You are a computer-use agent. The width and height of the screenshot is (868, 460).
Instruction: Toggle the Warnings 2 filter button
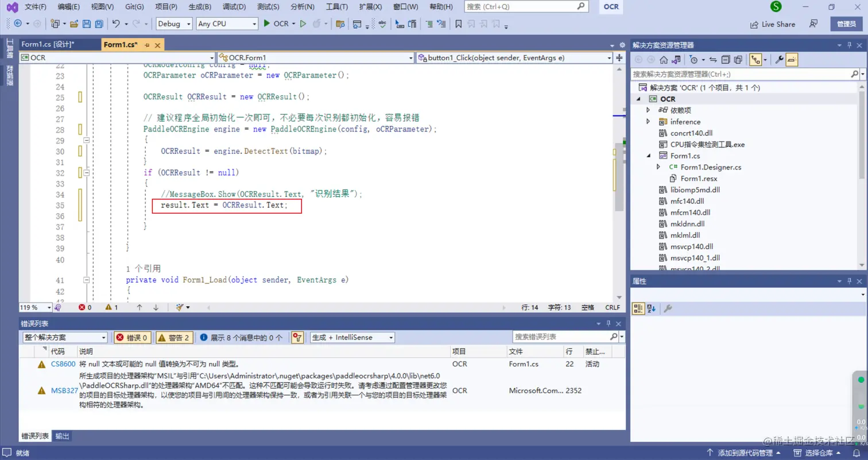(x=175, y=338)
